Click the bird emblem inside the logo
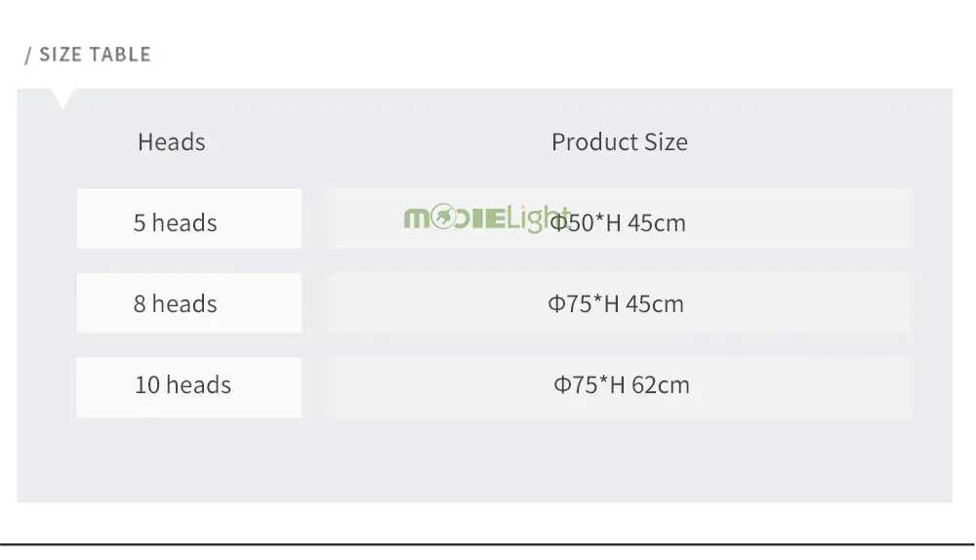 443,217
